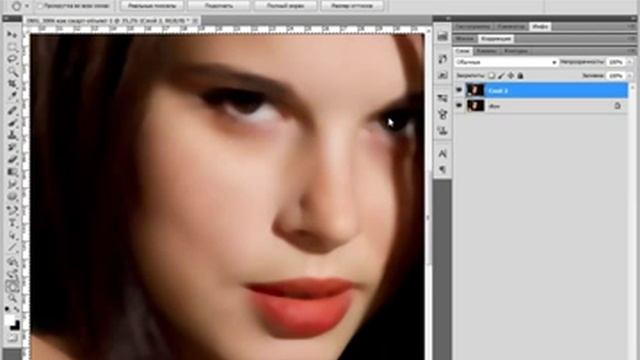This screenshot has height=360, width=640.
Task: Toggle 'Прокрутка во всех окнах' checkbox
Action: pos(40,6)
